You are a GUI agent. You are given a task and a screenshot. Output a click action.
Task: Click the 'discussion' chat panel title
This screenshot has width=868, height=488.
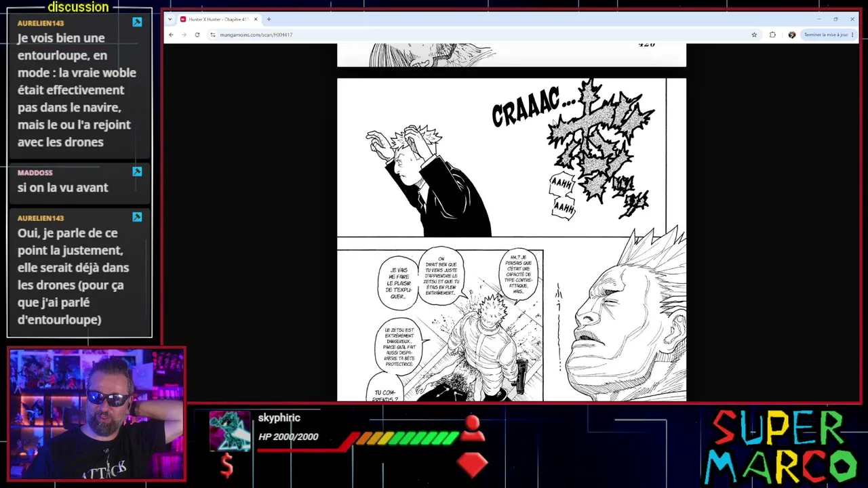(x=78, y=7)
